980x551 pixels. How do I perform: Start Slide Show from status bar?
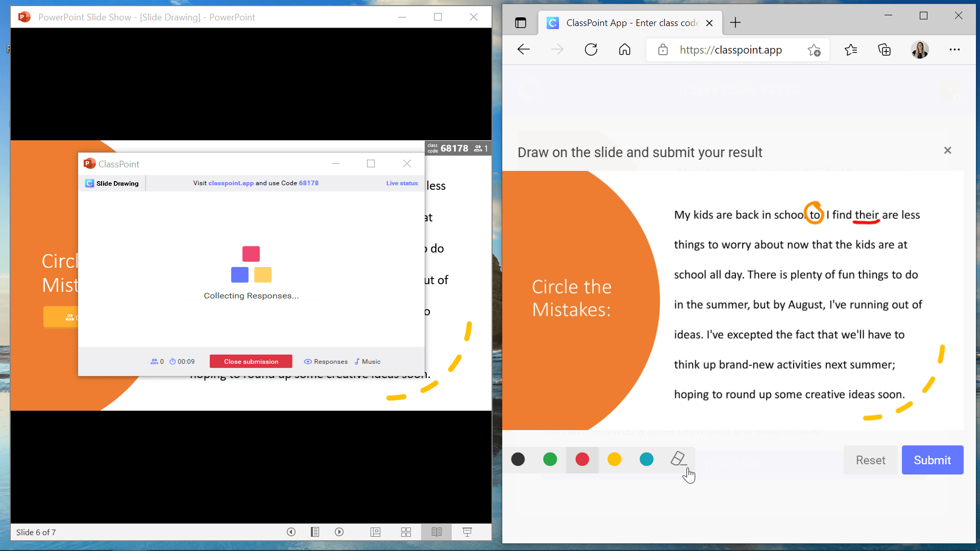coord(467,532)
